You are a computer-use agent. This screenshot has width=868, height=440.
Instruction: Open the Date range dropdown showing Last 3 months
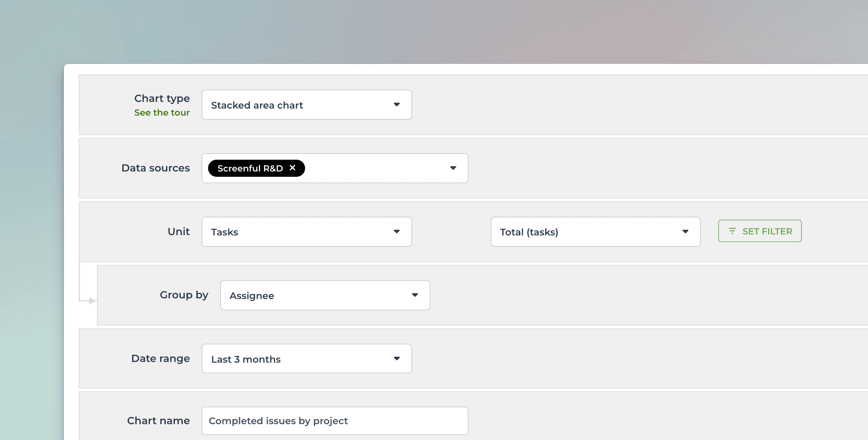(x=306, y=358)
